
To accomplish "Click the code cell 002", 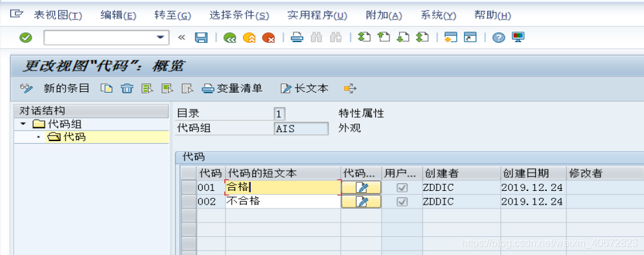I will click(211, 201).
